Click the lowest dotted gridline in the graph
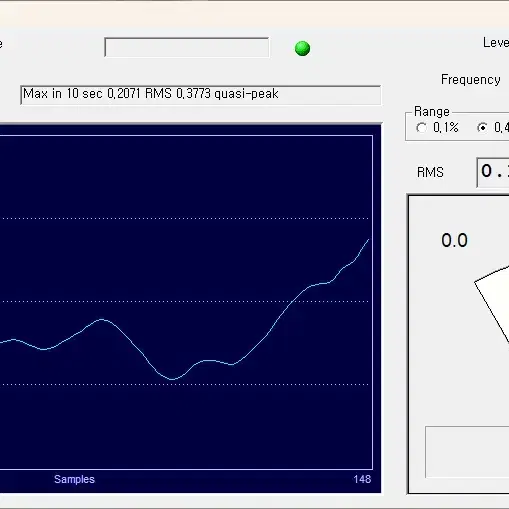509x509 pixels. 184,384
